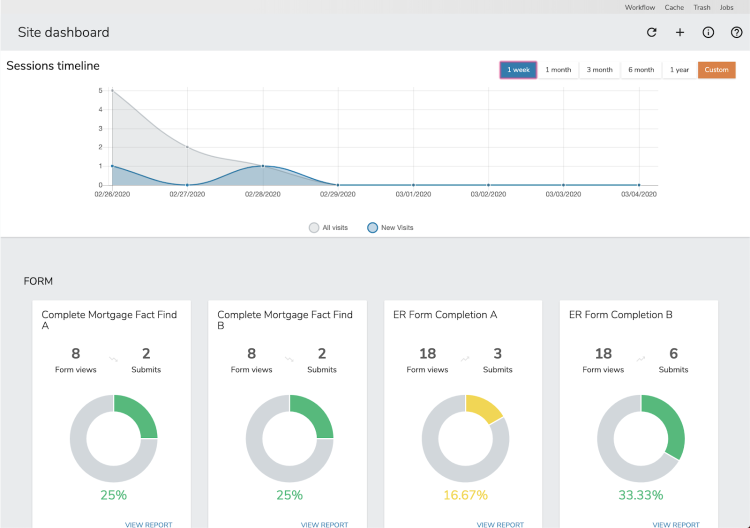Click the 02/29/2020 data point on timeline

point(338,185)
